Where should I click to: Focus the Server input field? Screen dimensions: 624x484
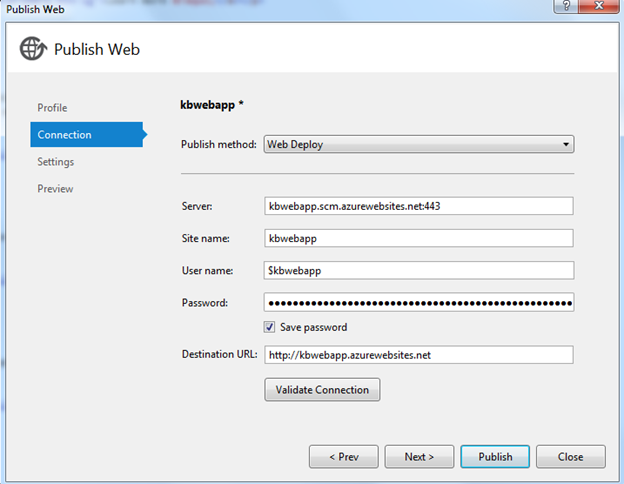(419, 206)
